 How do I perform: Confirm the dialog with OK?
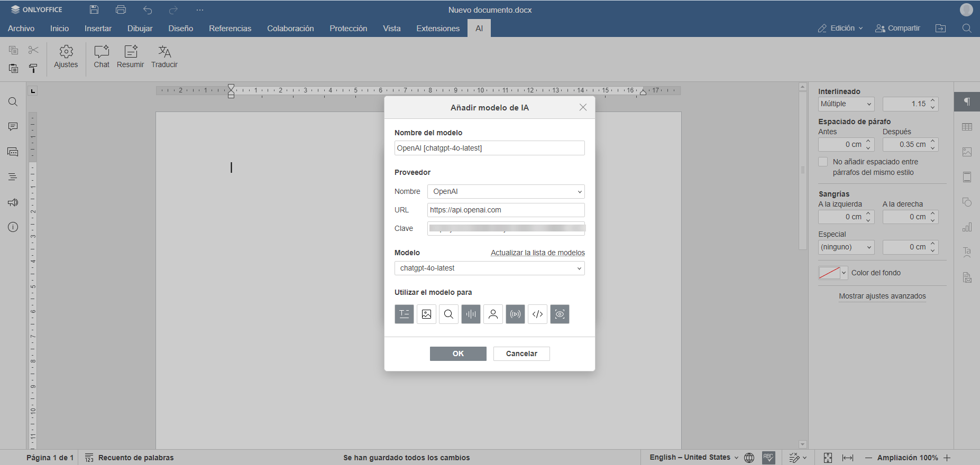click(458, 354)
